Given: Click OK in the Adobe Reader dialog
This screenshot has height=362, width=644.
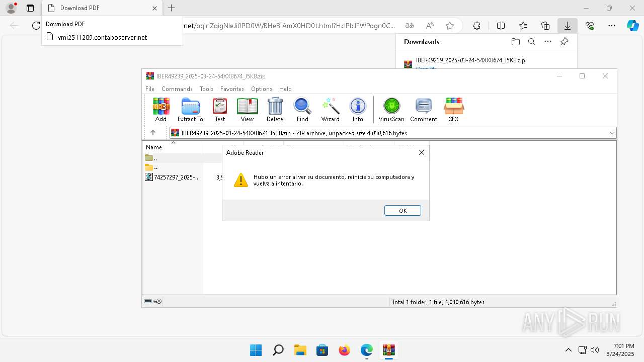Looking at the screenshot, I should [403, 211].
